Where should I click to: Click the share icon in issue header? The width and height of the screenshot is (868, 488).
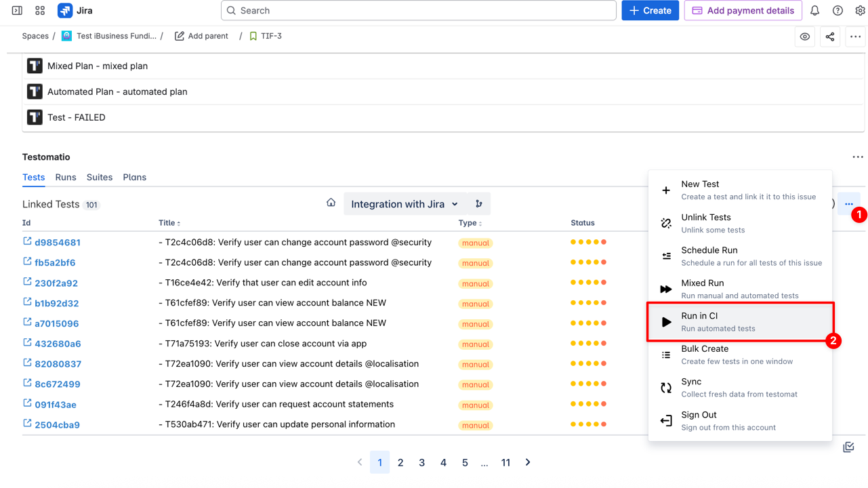830,37
